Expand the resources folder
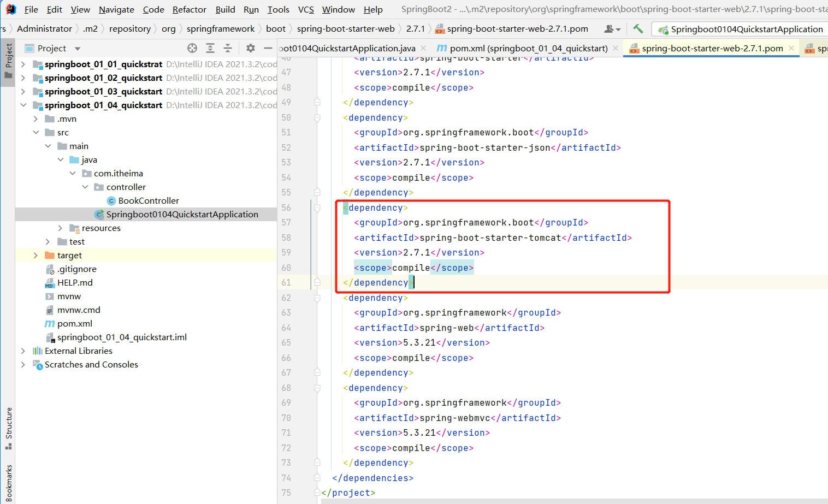The image size is (828, 504). [x=60, y=228]
